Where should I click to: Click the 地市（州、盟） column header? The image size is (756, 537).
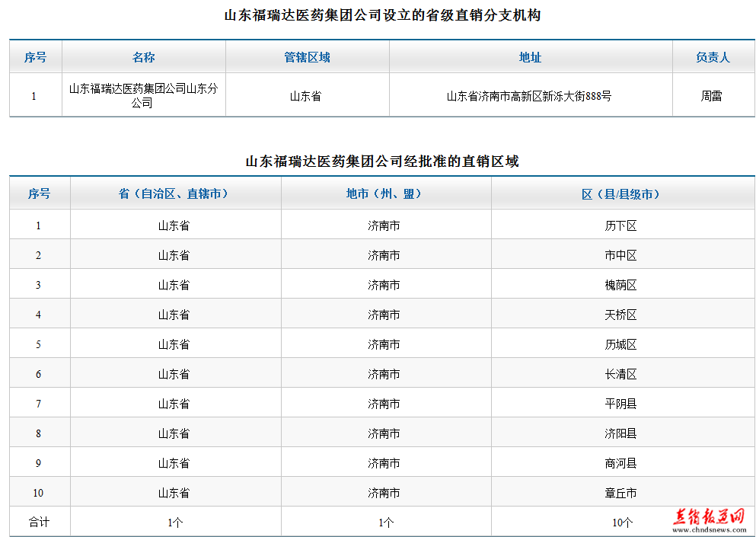[x=384, y=193]
